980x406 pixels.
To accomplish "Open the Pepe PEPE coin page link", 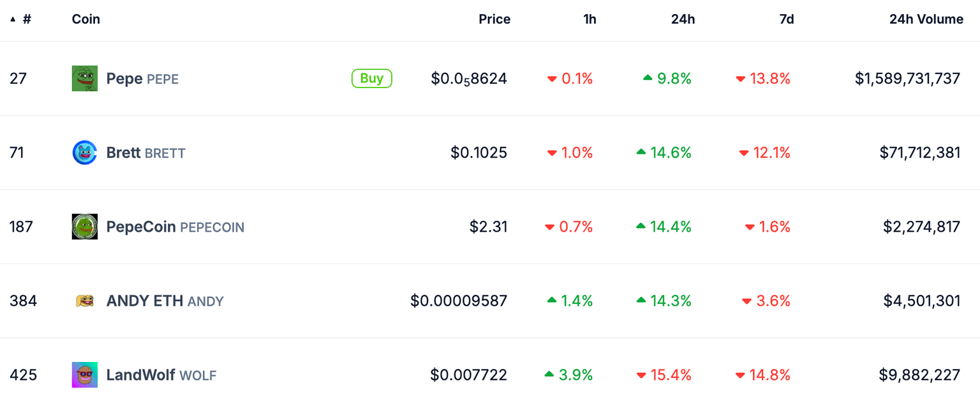I will [142, 79].
